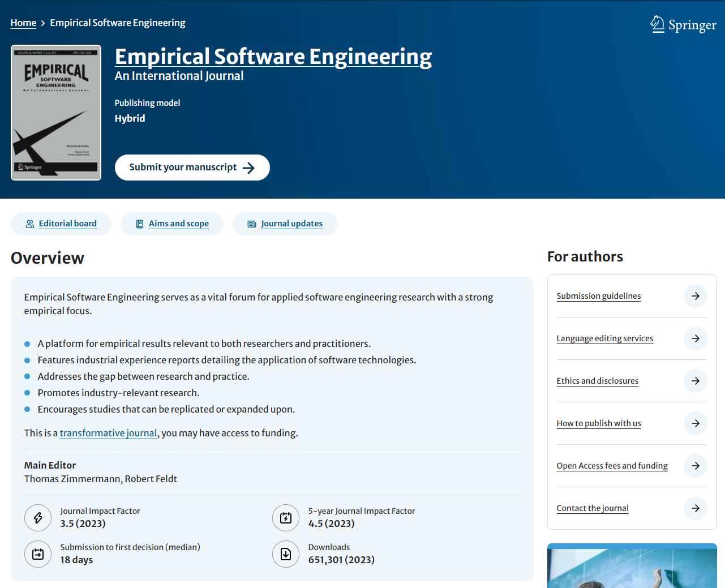This screenshot has height=588, width=725.
Task: Click the An International Journal subtitle
Action: tap(179, 76)
